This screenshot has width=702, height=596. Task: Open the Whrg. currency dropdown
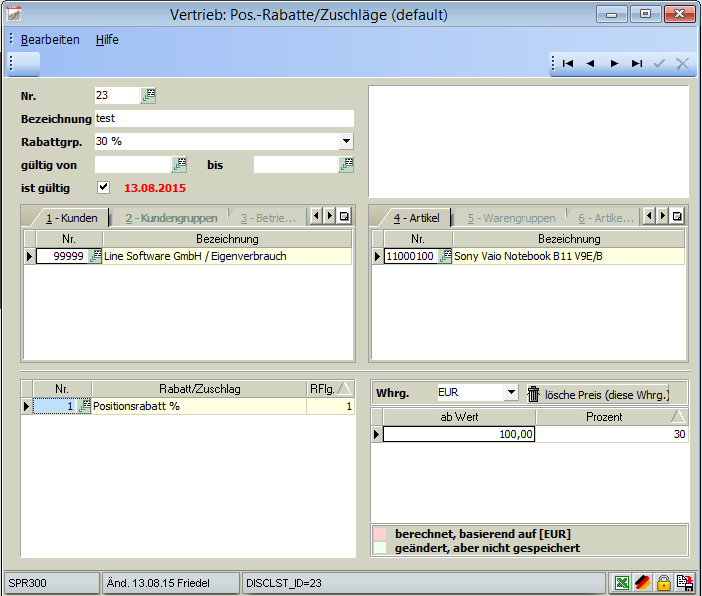[511, 394]
